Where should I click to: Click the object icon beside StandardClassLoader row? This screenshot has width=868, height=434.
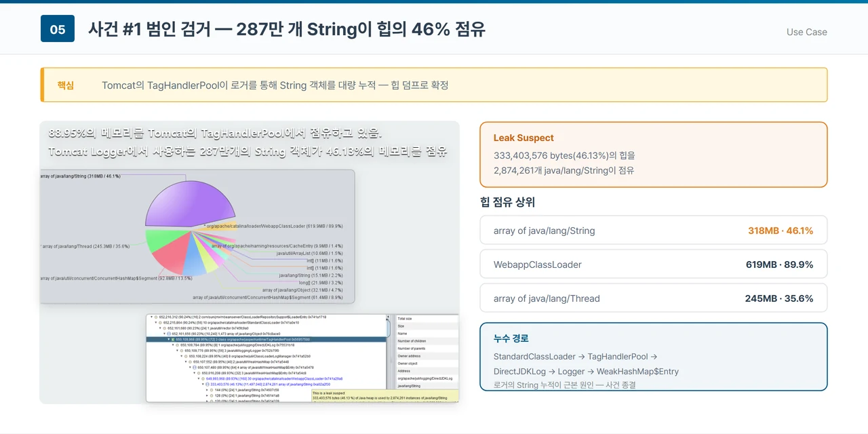tap(160, 323)
